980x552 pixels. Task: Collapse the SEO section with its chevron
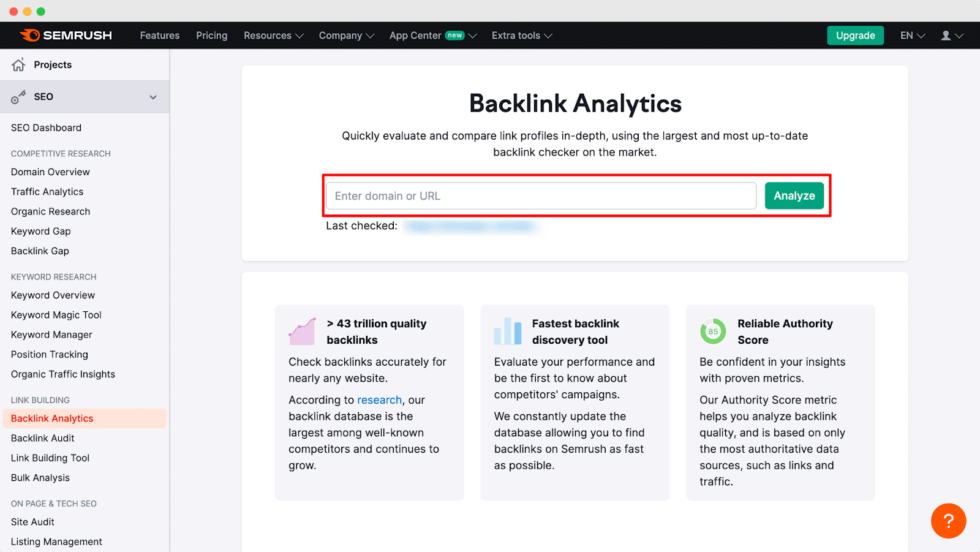(153, 96)
